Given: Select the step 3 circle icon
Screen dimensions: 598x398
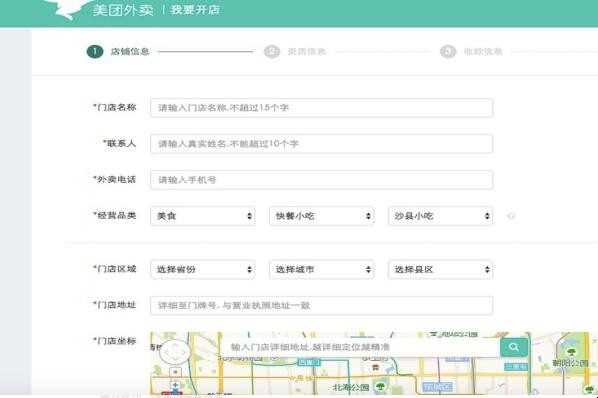Looking at the screenshot, I should click(x=448, y=51).
